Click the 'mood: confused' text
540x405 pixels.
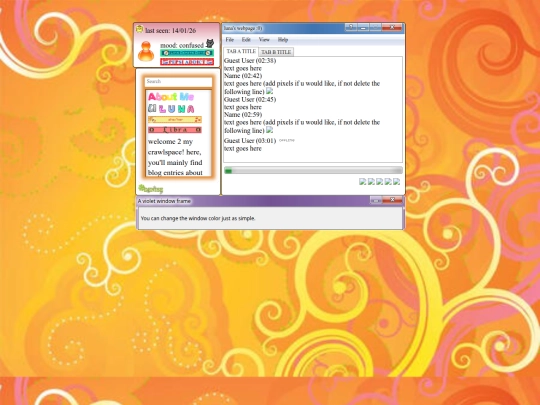182,45
